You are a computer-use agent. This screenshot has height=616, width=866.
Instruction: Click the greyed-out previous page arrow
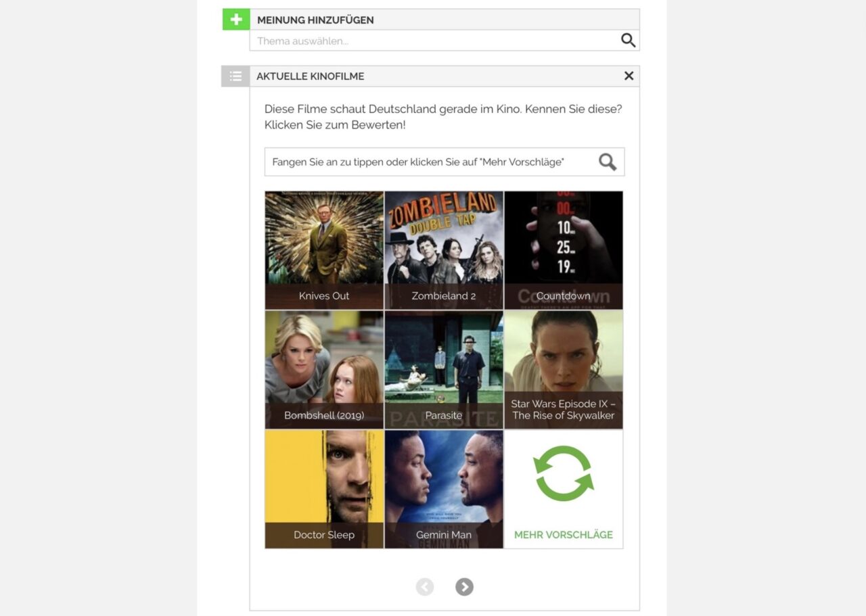pyautogui.click(x=425, y=587)
